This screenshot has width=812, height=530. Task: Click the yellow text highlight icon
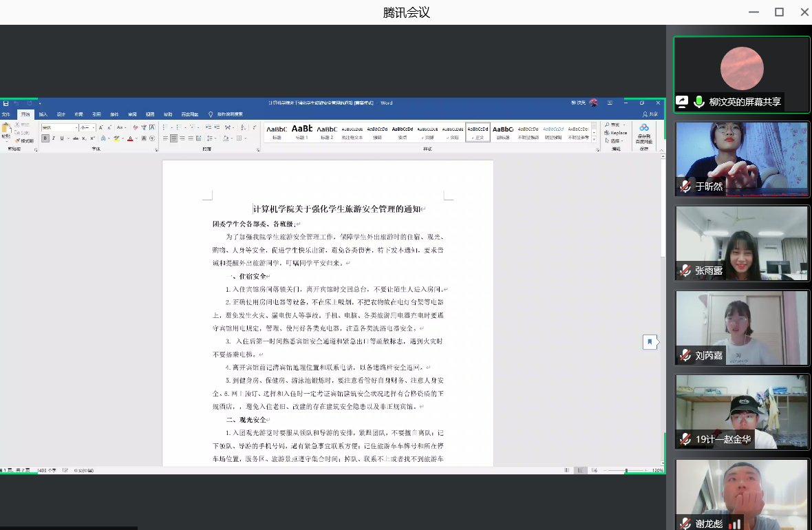[x=116, y=138]
